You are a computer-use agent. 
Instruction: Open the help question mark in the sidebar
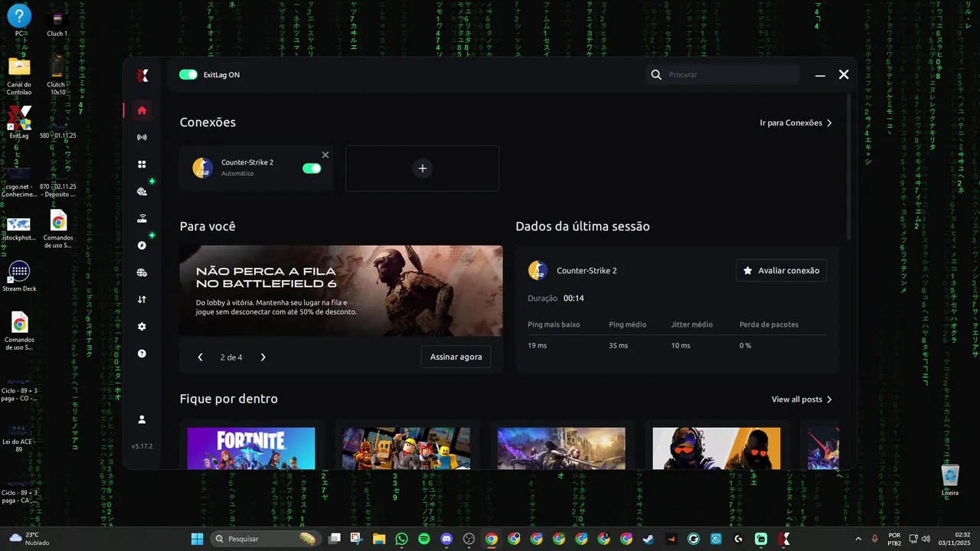tap(142, 354)
